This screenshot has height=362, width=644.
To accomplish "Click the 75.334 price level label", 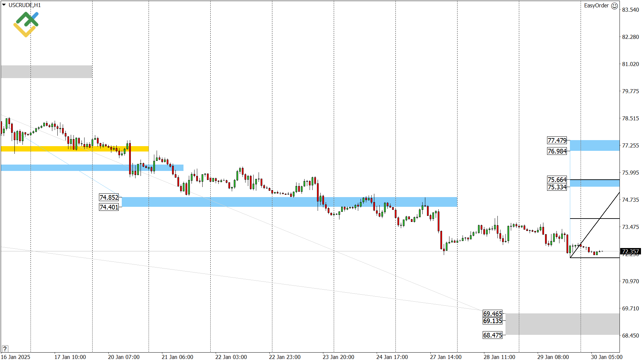I will point(557,187).
